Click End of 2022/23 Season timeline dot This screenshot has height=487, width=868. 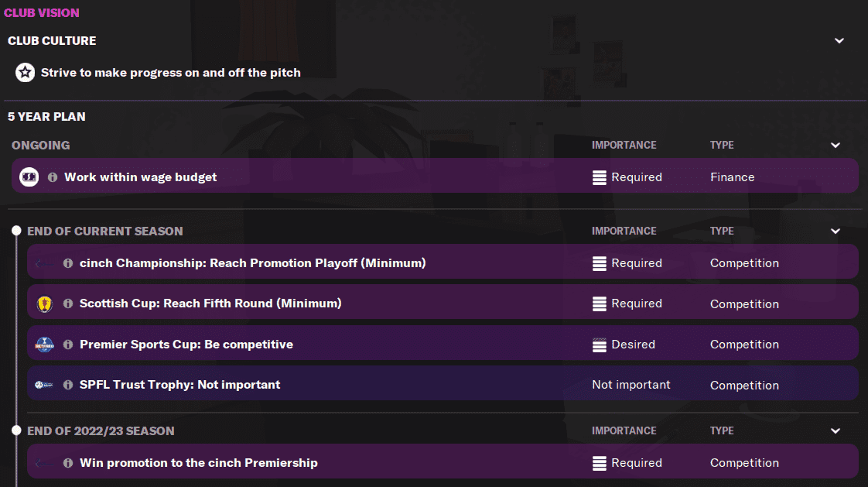point(16,431)
